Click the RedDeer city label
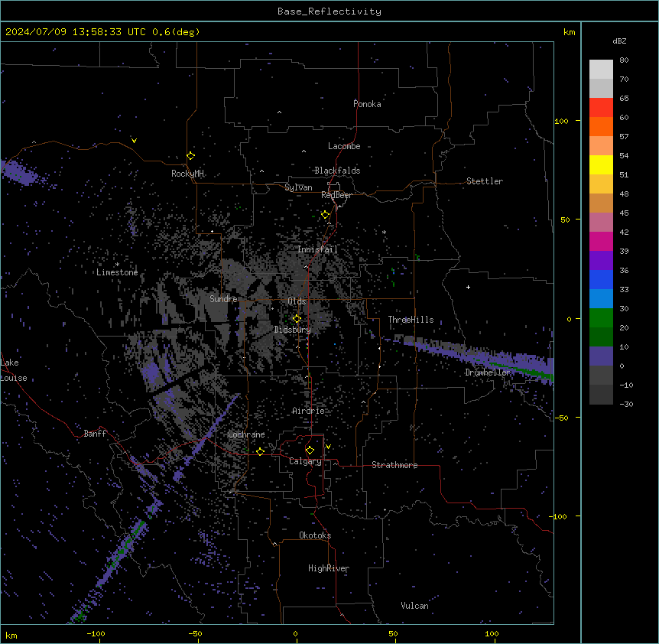Viewport: 659px width, 644px height. 336,195
